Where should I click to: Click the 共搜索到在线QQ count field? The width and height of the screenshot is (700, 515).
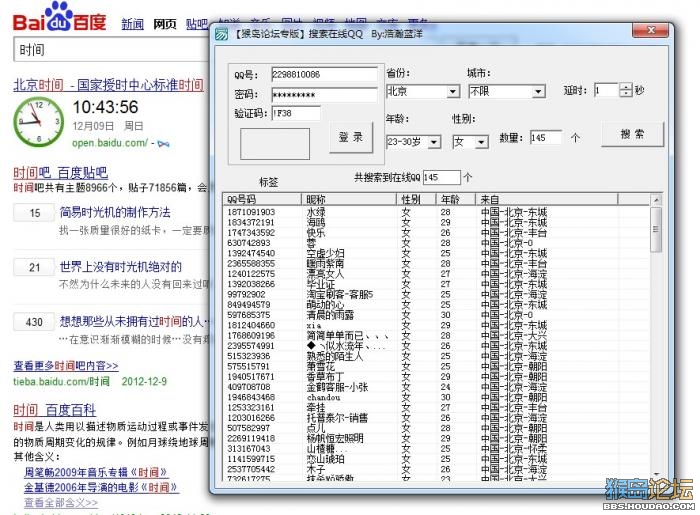coord(442,177)
